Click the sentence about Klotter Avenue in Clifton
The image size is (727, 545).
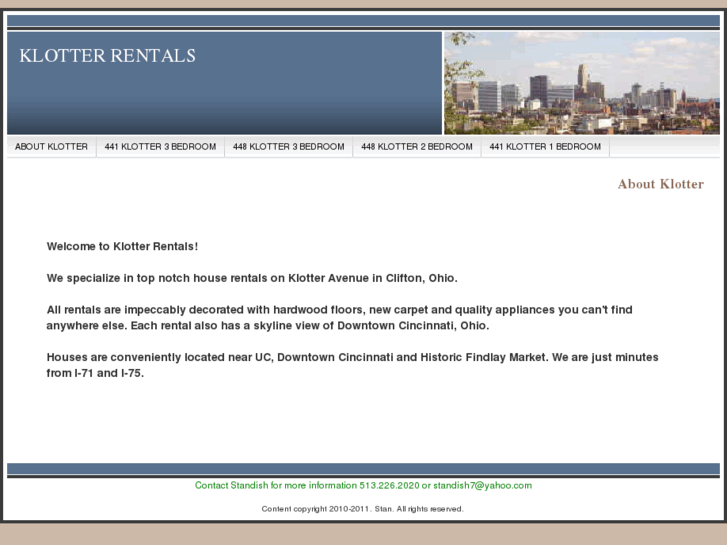coord(252,278)
